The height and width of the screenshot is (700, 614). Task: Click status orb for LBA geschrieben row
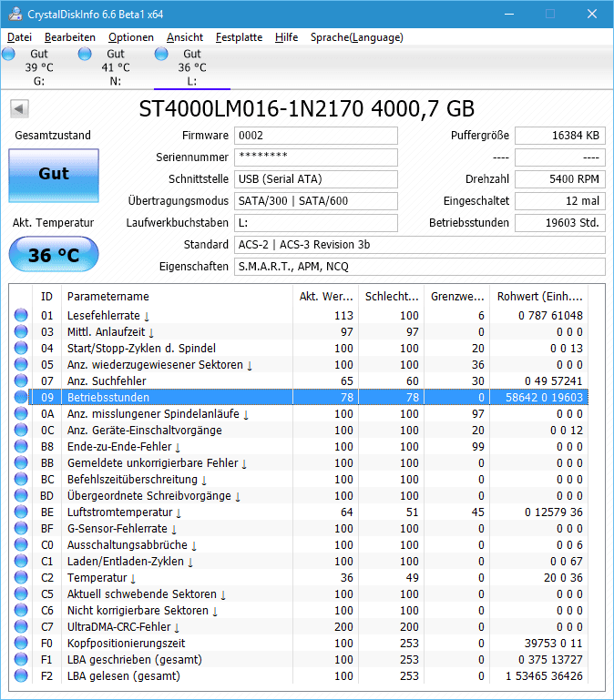[21, 659]
